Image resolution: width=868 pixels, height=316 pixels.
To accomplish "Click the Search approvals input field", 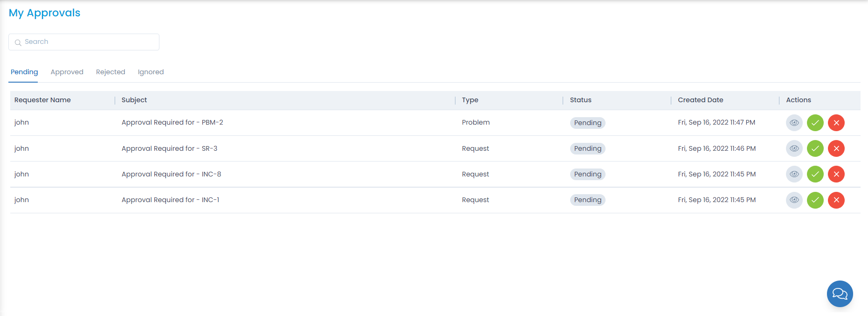I will pos(89,42).
